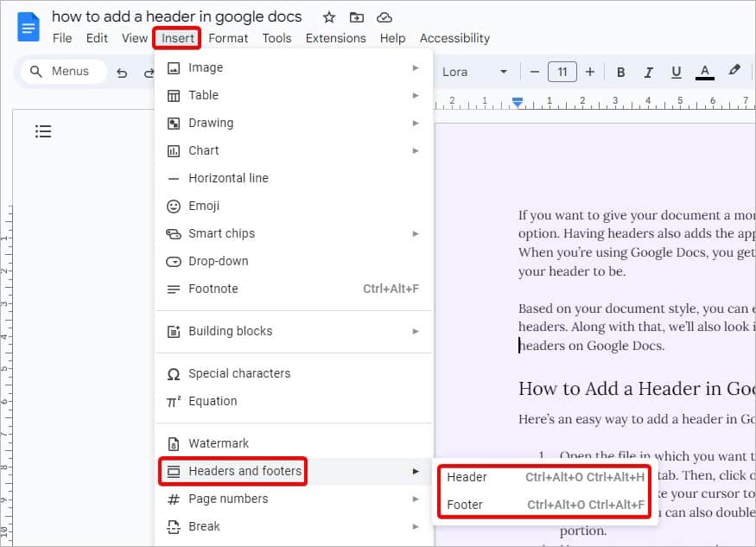Check the cloud save status icon
Screen dimensions: 756x547
(384, 16)
